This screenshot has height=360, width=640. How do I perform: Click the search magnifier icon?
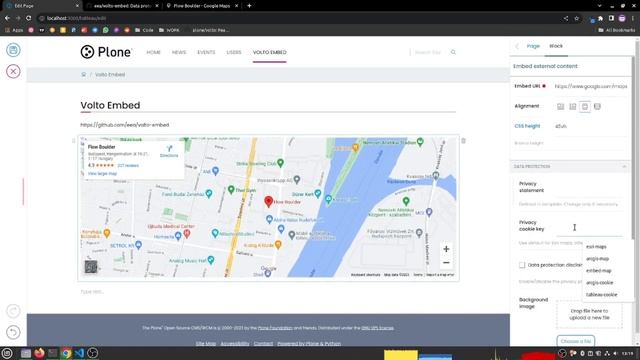pyautogui.click(x=453, y=52)
